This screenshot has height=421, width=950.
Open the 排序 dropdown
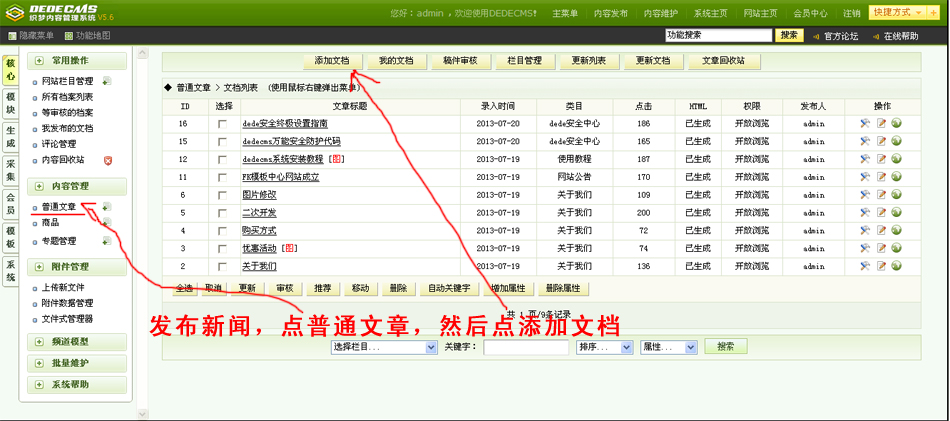[x=604, y=347]
